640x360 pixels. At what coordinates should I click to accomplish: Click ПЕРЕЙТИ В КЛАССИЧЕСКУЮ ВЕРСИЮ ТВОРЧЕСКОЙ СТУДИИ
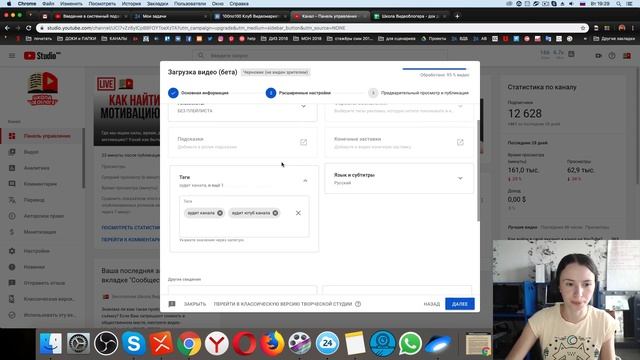click(282, 304)
